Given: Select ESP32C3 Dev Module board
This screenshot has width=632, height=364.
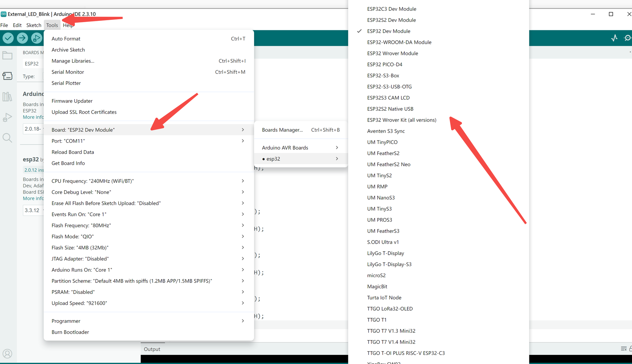Looking at the screenshot, I should pos(439,9).
